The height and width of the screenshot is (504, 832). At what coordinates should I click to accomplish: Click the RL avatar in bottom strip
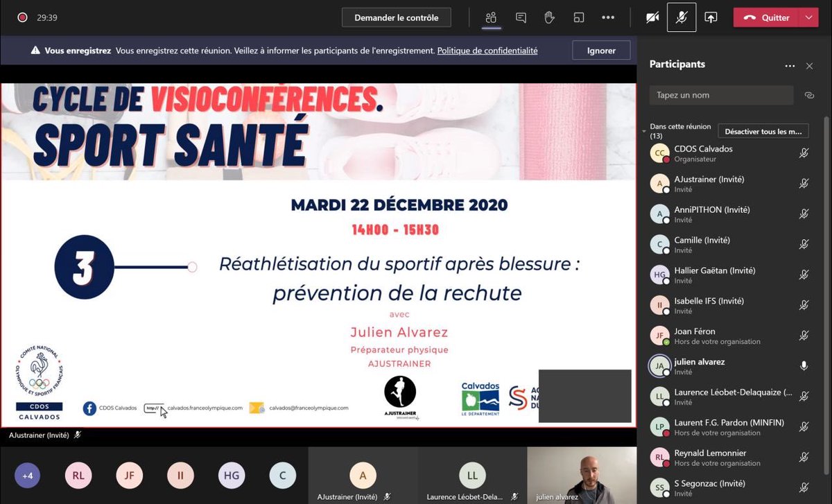click(78, 476)
